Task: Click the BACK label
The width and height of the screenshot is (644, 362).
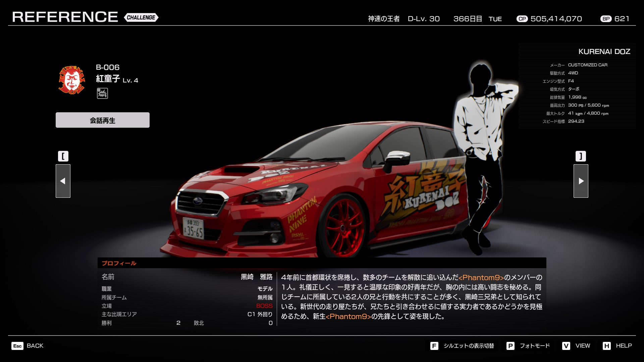Action: tap(35, 346)
